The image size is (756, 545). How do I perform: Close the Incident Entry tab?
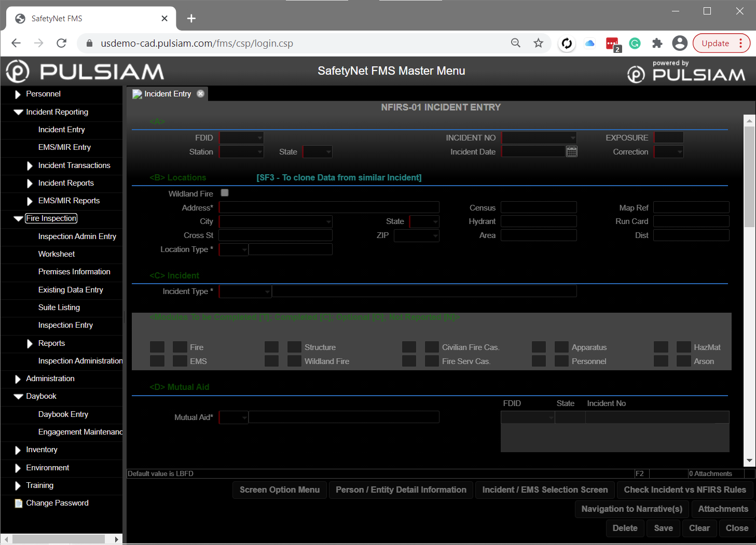(x=200, y=93)
